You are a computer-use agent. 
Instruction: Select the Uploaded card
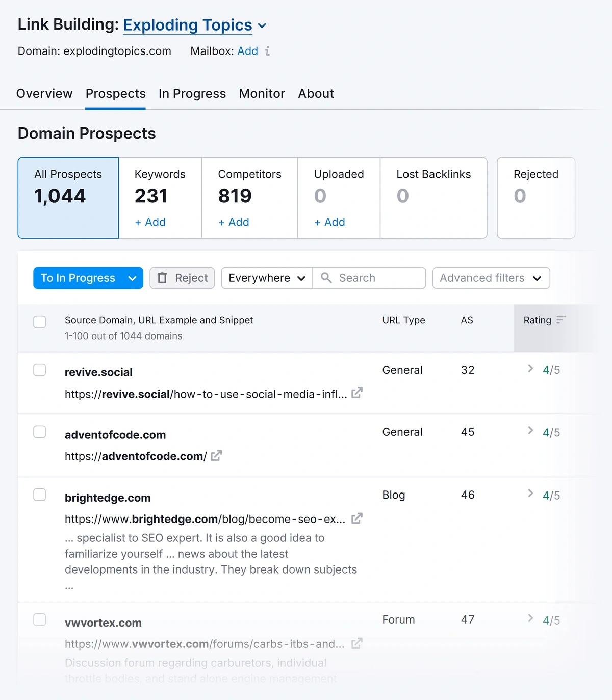[x=339, y=197]
